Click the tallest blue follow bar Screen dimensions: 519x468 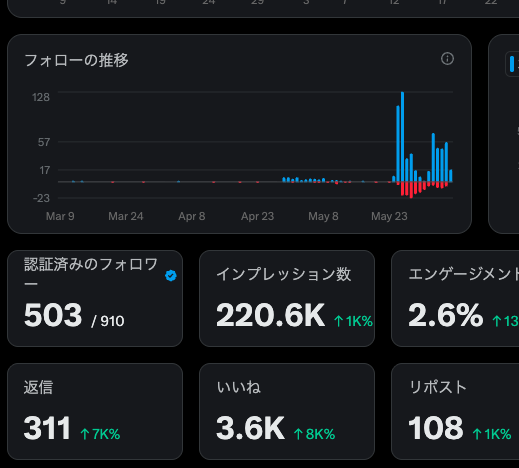(x=402, y=137)
